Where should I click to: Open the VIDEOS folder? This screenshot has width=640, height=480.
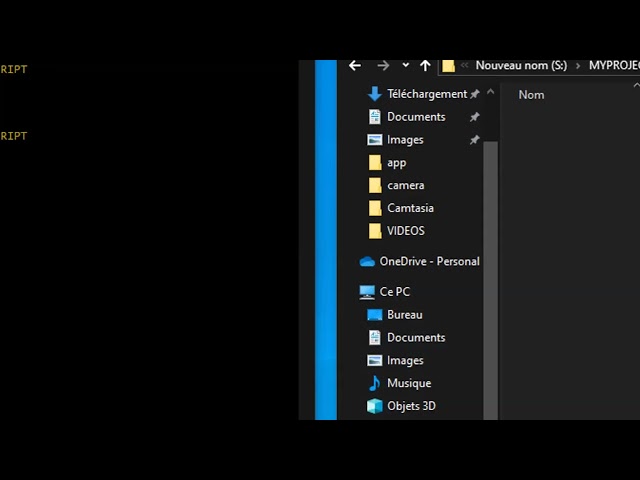[x=406, y=231]
